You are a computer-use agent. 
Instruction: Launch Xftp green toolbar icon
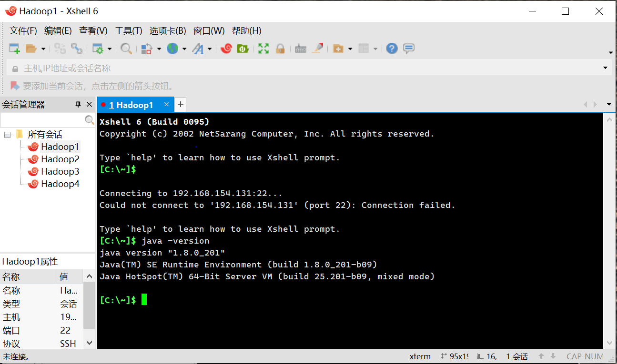tap(243, 49)
